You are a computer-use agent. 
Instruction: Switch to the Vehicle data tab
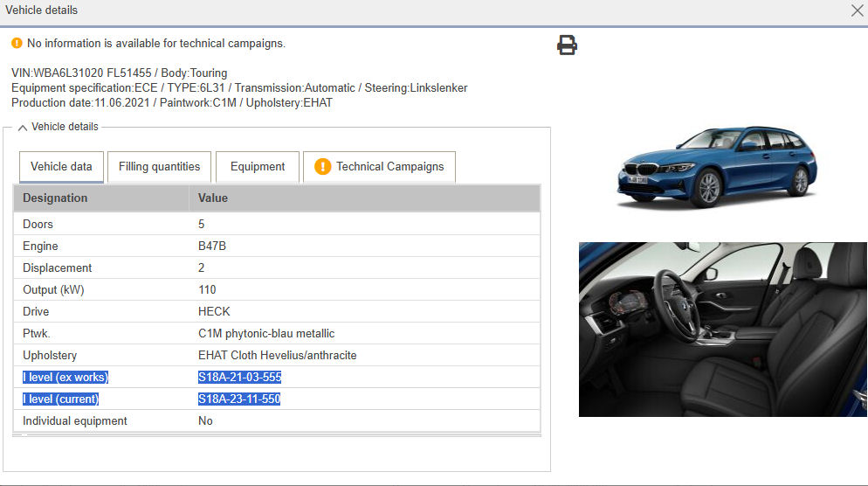click(61, 166)
